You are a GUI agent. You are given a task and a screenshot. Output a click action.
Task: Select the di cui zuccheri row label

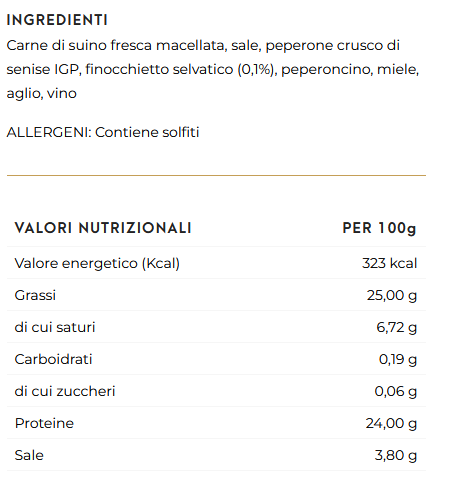click(65, 391)
